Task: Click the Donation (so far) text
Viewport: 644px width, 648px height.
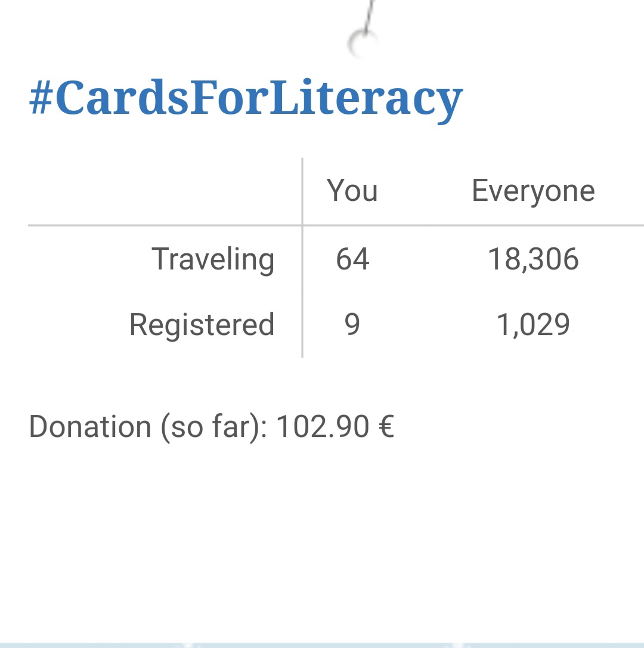Action: point(148,427)
